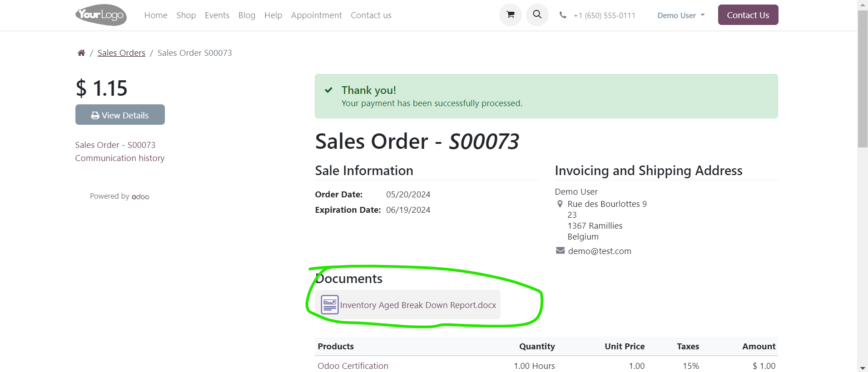Open the Shop menu item
The width and height of the screenshot is (868, 372).
(x=186, y=15)
